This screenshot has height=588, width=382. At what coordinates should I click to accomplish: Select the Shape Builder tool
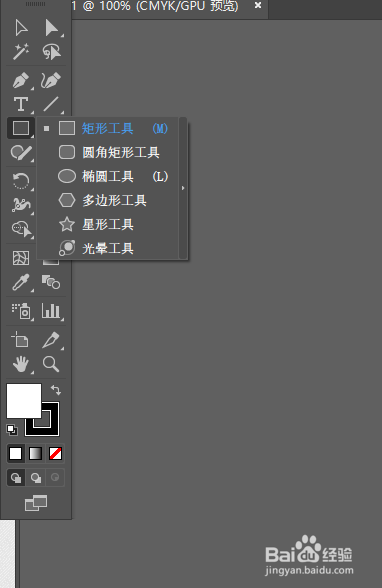tap(22, 229)
